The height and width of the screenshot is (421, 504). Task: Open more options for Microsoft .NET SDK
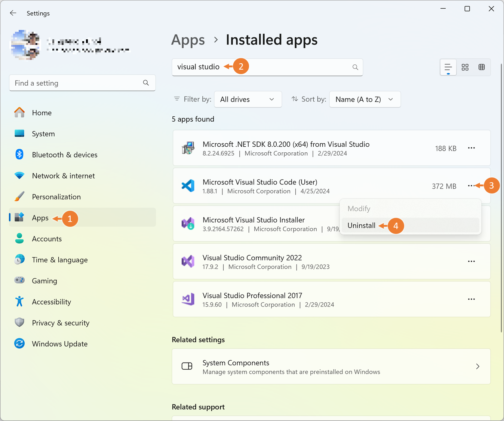pyautogui.click(x=471, y=148)
